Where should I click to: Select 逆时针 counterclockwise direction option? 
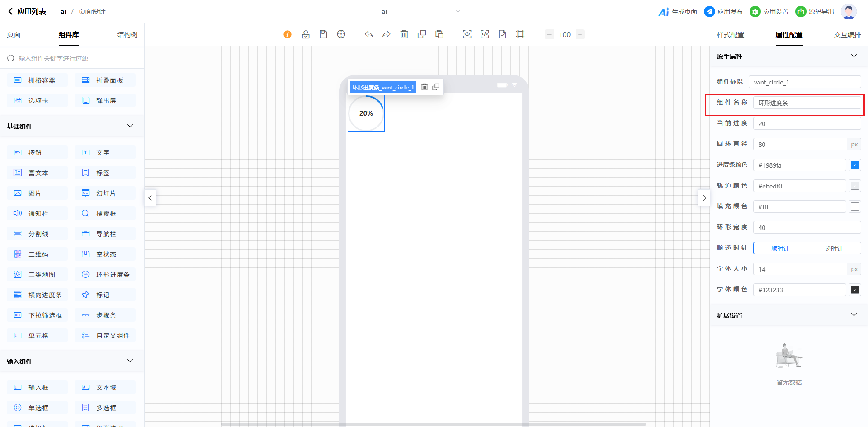click(x=834, y=249)
